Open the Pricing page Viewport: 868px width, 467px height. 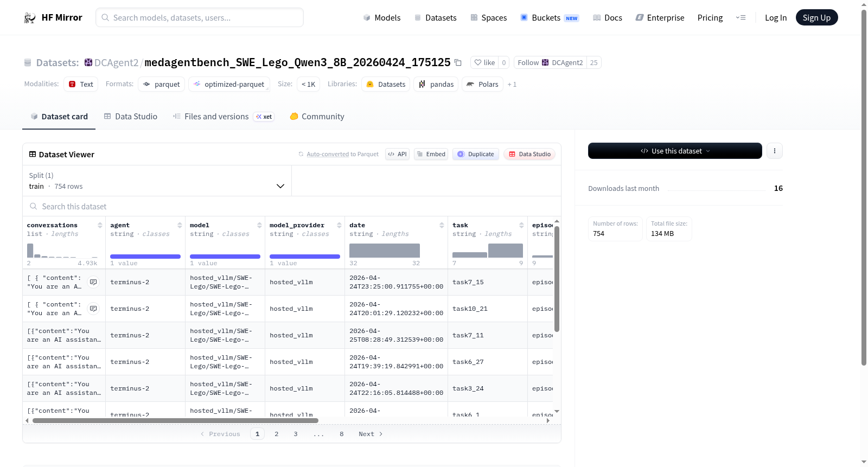[x=710, y=17]
